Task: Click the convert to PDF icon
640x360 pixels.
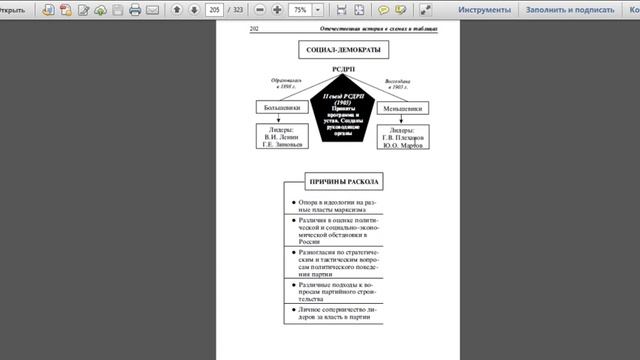Action: point(66,10)
